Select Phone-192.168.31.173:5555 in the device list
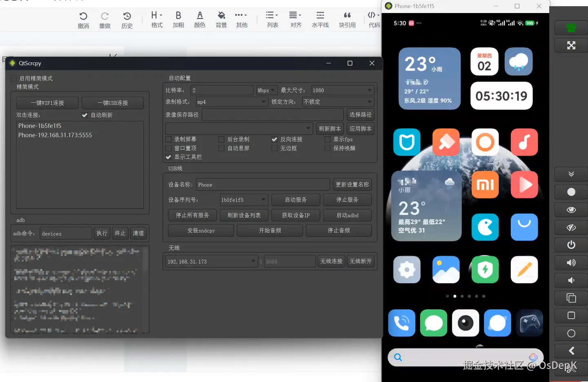This screenshot has width=588, height=382. [55, 135]
